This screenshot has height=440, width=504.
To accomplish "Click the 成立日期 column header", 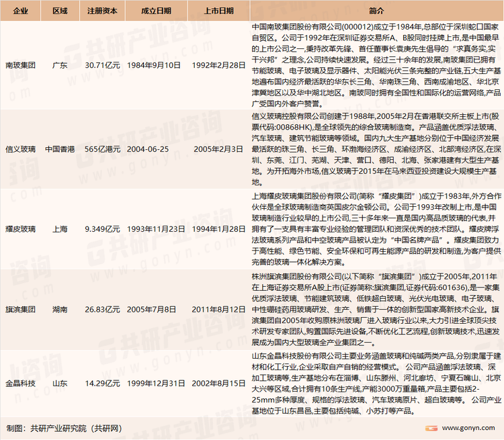I will click(156, 11).
